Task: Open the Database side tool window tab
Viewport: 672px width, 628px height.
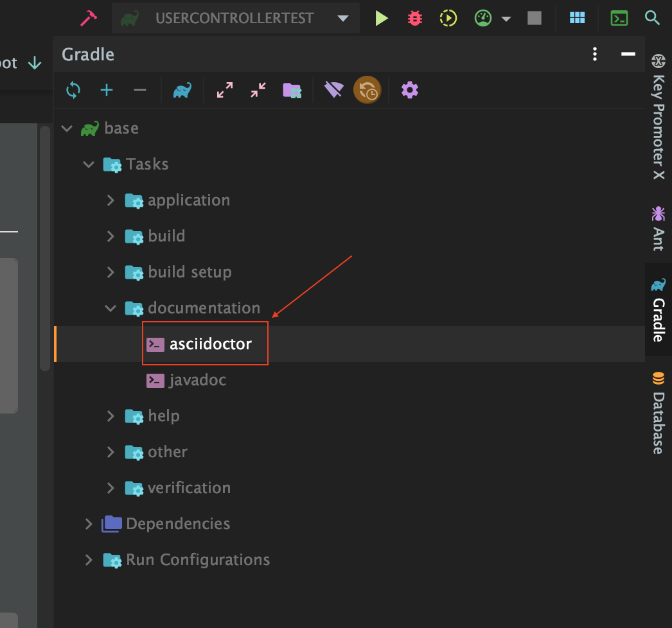Action: click(x=659, y=413)
